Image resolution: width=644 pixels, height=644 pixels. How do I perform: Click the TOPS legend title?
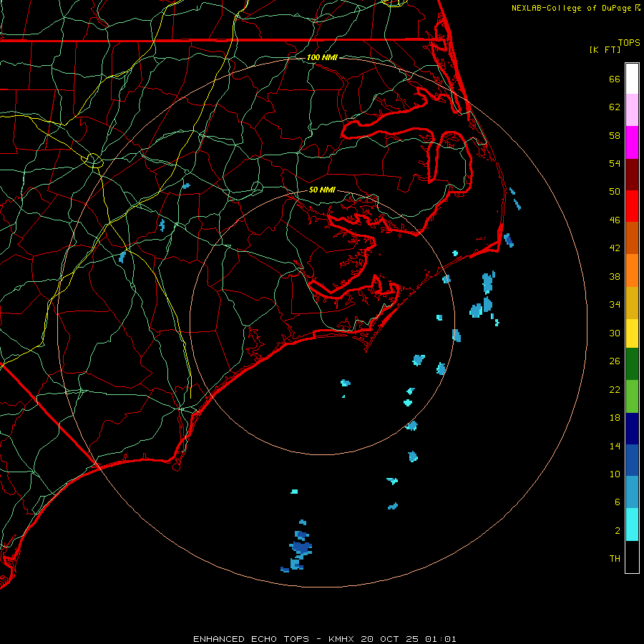pyautogui.click(x=629, y=43)
